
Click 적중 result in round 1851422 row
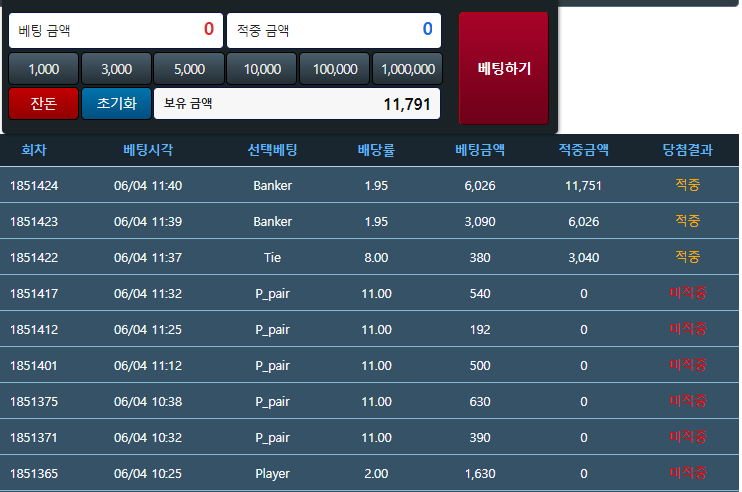coord(688,256)
